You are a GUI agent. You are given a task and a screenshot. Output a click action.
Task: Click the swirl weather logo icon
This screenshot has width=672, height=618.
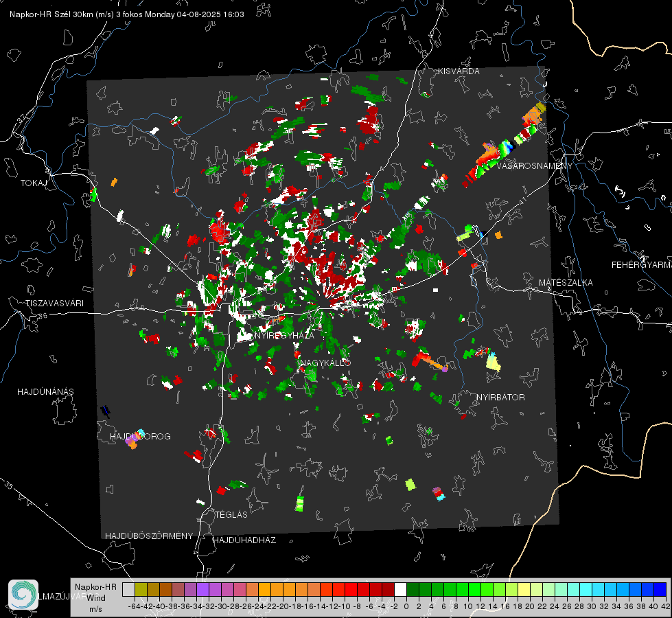pyautogui.click(x=23, y=595)
